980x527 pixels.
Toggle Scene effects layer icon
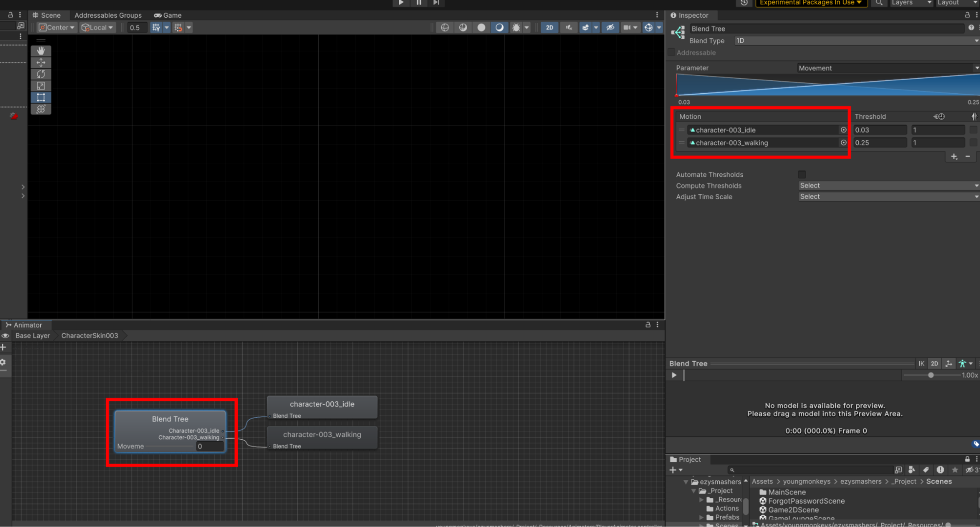(585, 27)
